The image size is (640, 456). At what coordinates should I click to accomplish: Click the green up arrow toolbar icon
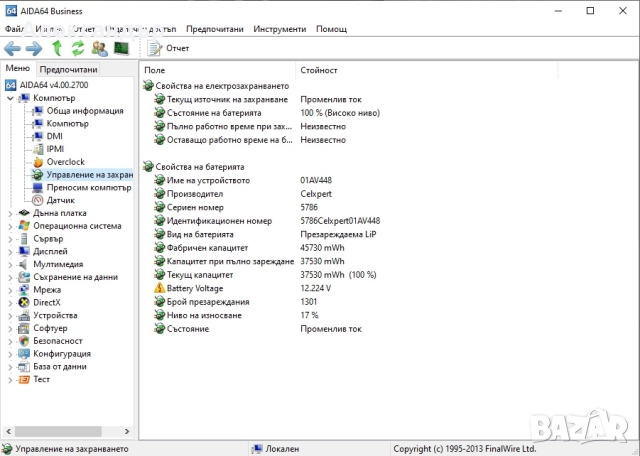(57, 48)
